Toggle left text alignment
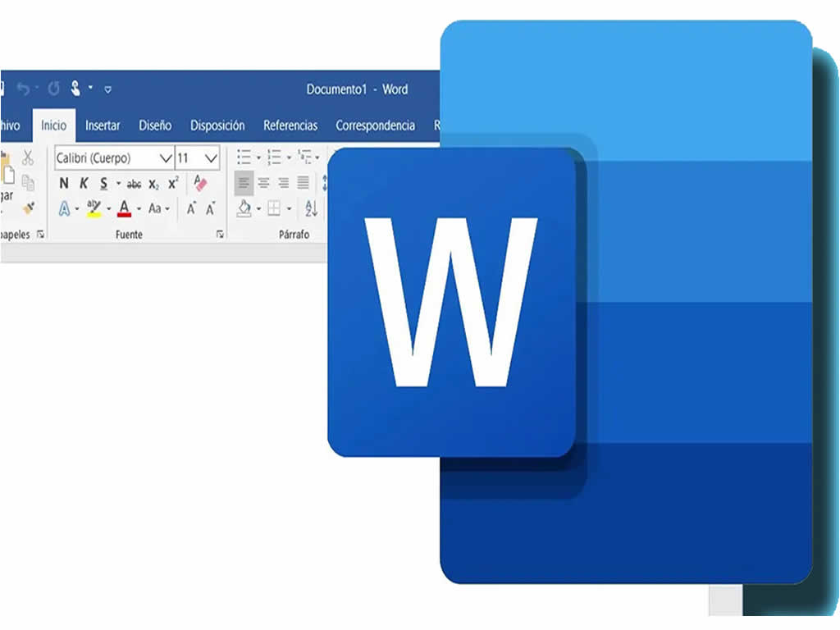840x630 pixels. tap(244, 182)
